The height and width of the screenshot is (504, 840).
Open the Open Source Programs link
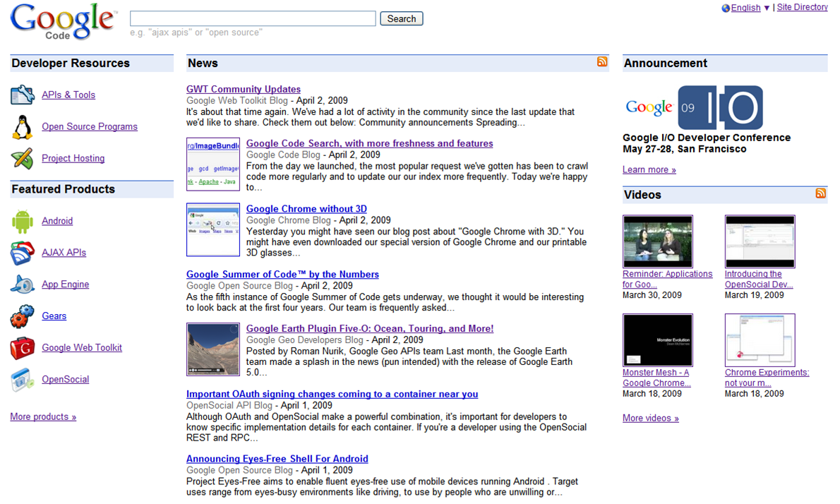pyautogui.click(x=90, y=126)
